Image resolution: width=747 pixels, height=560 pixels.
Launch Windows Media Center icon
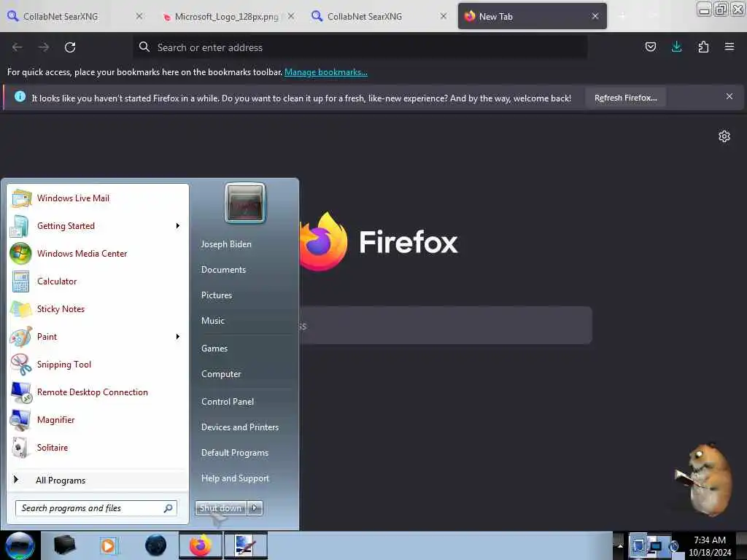coord(20,253)
